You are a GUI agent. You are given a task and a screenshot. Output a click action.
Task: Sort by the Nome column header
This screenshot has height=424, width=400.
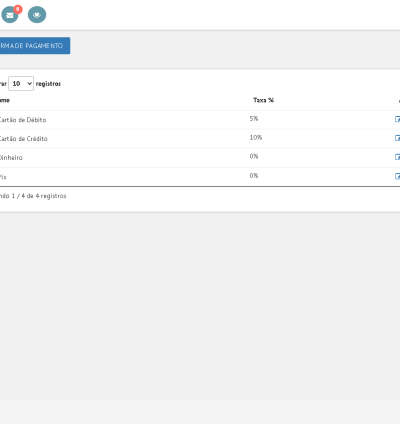5,100
